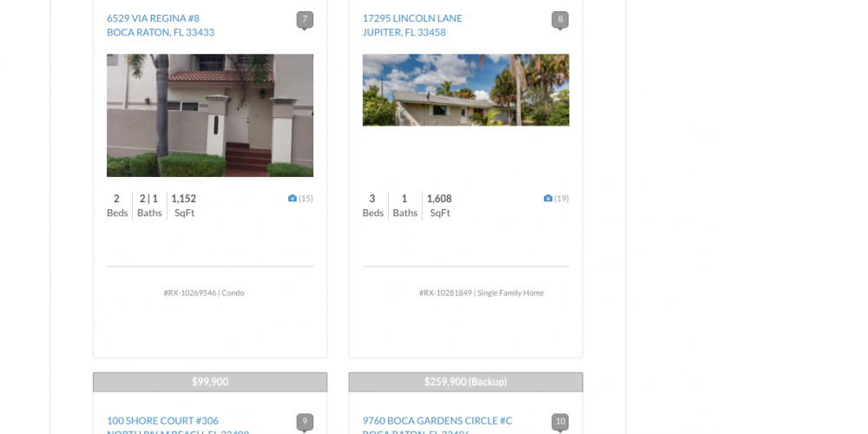Click the Lincoln Lane house photo
Screen dimensions: 868x434
[465, 90]
